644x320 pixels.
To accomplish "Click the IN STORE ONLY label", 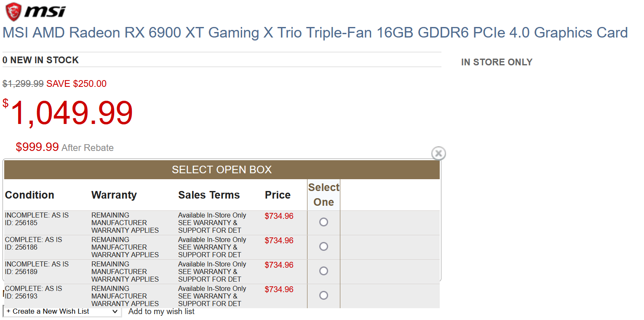I will 497,62.
